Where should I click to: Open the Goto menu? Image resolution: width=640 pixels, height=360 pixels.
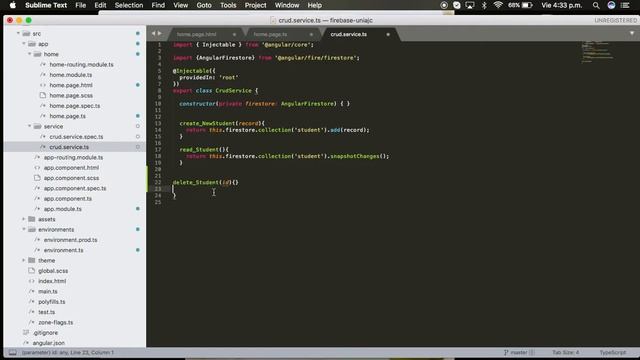tap(204, 5)
